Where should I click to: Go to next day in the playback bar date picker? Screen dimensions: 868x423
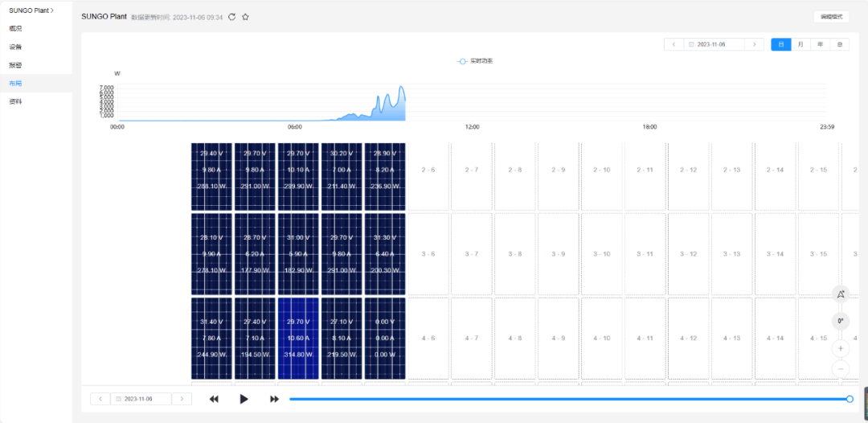coord(182,399)
